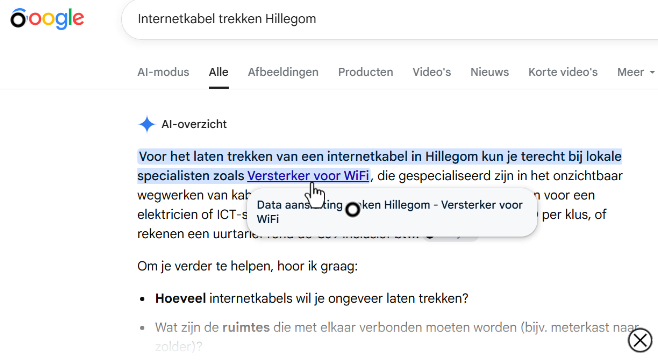The width and height of the screenshot is (658, 360).
Task: Switch to the AI-modus tab
Action: click(163, 72)
